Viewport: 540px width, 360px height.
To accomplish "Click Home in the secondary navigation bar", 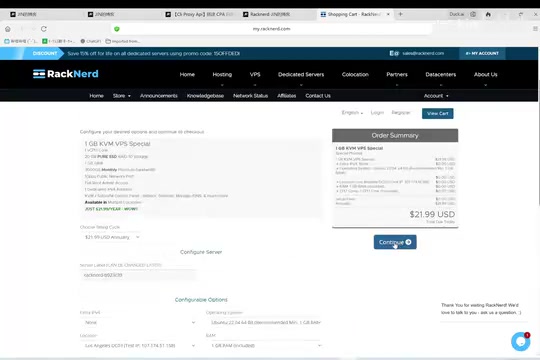I will point(96,96).
